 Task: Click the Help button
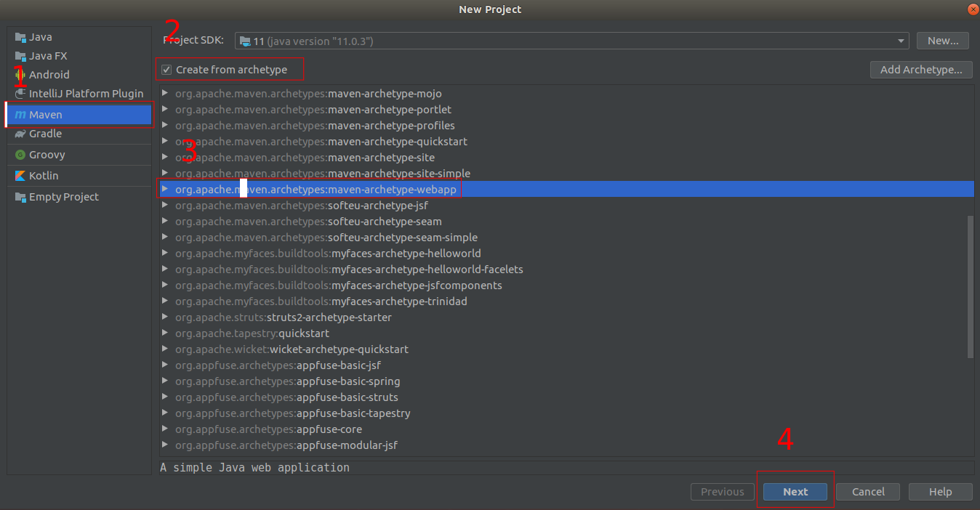pos(941,492)
